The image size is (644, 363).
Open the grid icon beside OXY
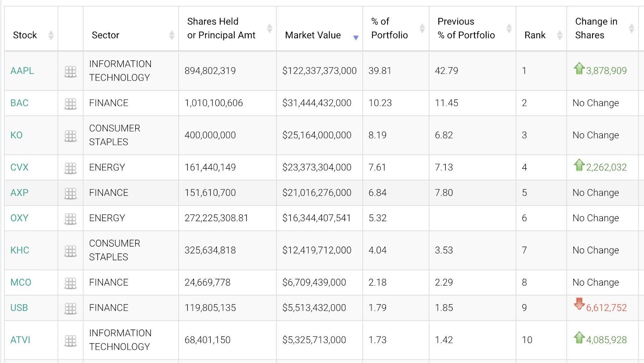(x=70, y=219)
